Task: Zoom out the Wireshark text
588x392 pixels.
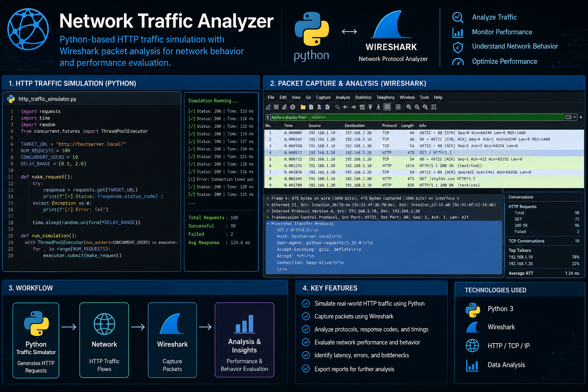Action: (x=417, y=107)
